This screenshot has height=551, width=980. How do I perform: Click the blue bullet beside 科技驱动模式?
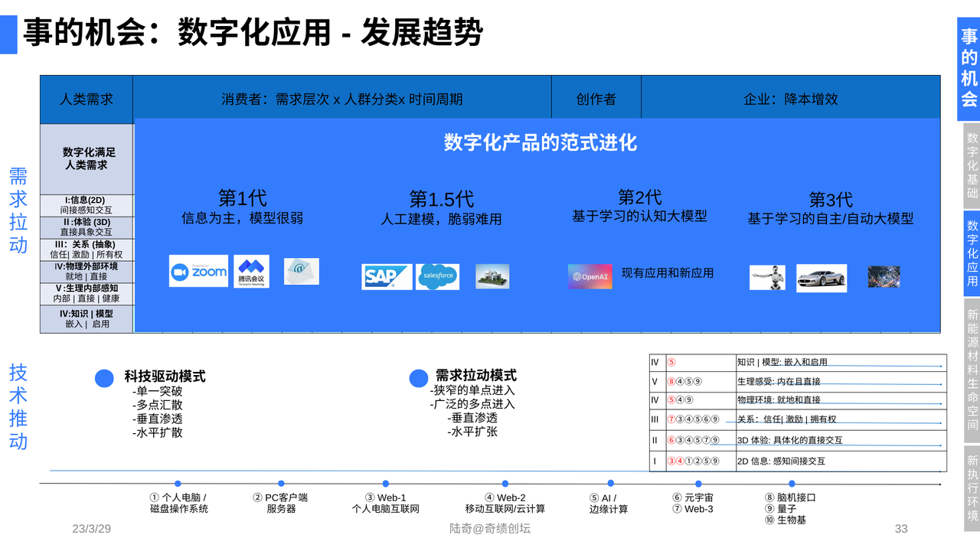pos(104,378)
